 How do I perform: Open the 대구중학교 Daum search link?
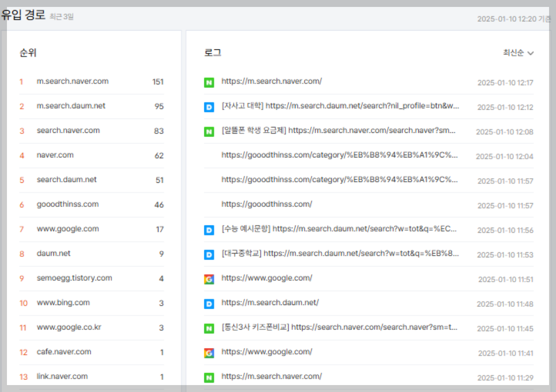point(341,253)
